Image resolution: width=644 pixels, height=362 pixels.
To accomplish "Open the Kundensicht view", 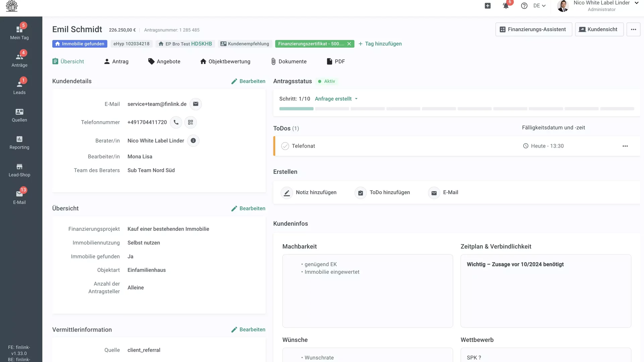I will pyautogui.click(x=599, y=29).
